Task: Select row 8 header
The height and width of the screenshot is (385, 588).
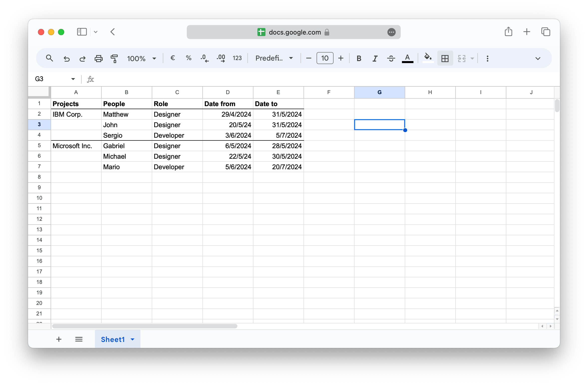Action: 39,177
